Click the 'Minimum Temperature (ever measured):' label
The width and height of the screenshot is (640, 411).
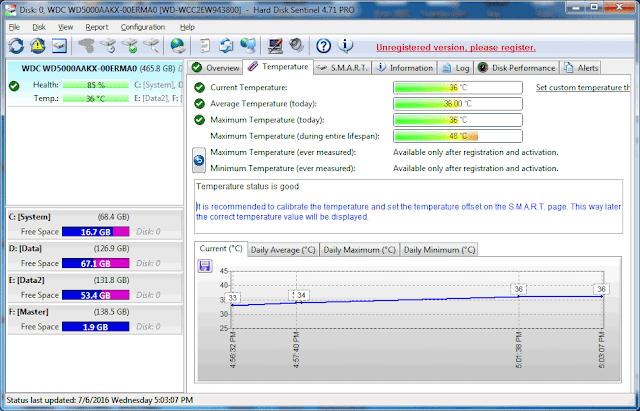(x=283, y=168)
